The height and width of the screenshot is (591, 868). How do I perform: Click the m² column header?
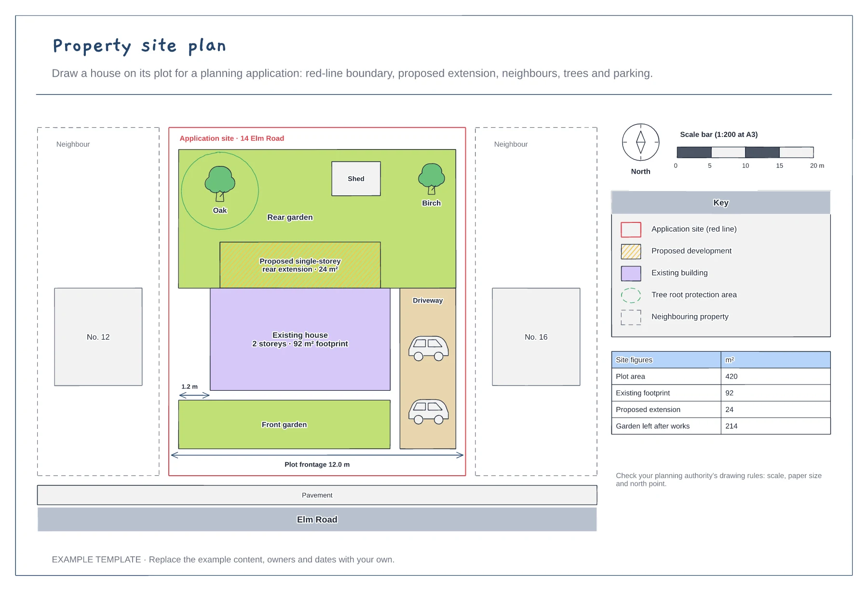coord(730,360)
